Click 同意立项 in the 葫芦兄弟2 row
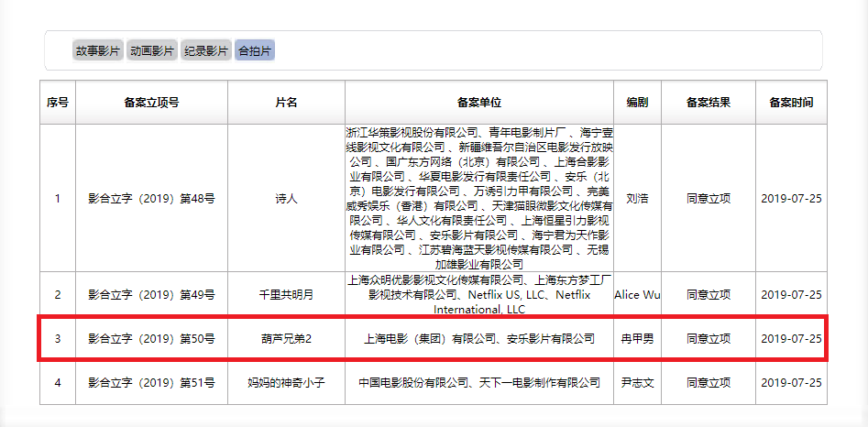 click(709, 338)
